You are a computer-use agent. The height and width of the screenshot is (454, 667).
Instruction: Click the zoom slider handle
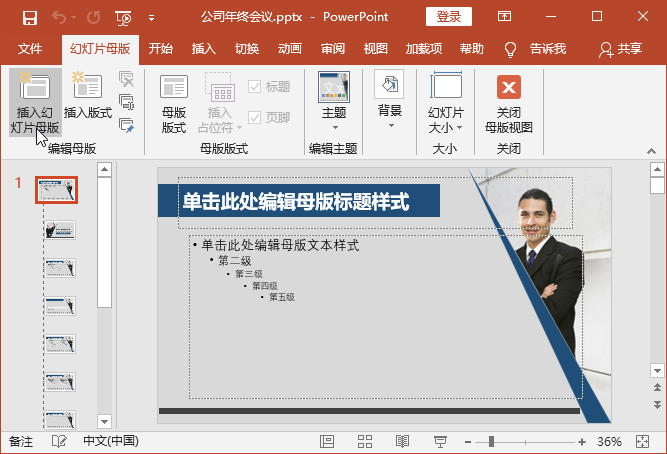pyautogui.click(x=491, y=442)
